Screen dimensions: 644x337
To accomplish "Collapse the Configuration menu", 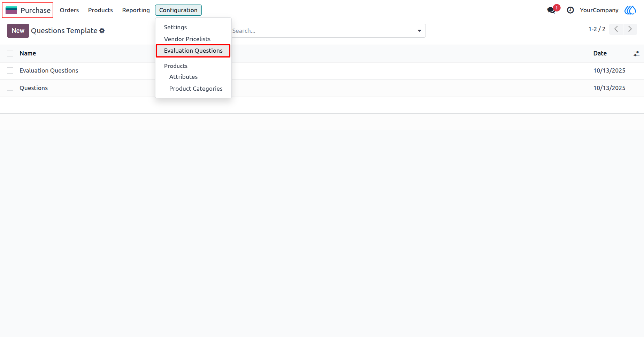I will tap(178, 10).
